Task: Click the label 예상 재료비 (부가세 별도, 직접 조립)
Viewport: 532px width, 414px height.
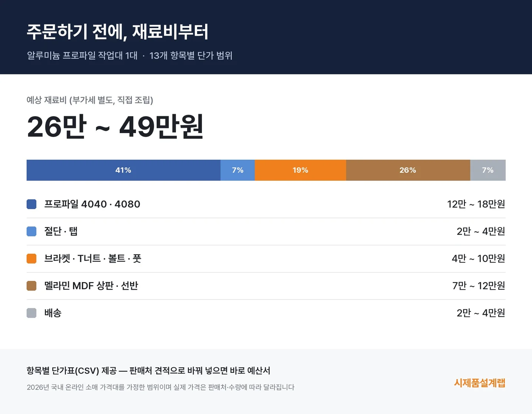Action: (x=90, y=100)
